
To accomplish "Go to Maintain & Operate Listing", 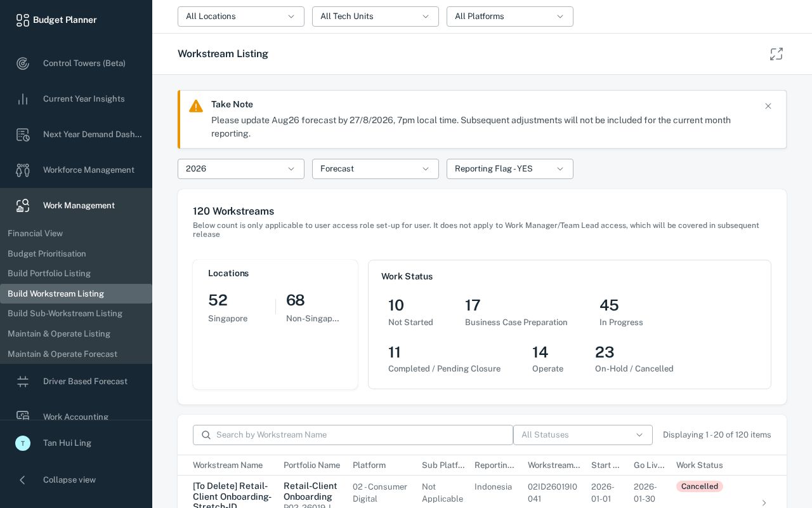I will tap(76, 334).
